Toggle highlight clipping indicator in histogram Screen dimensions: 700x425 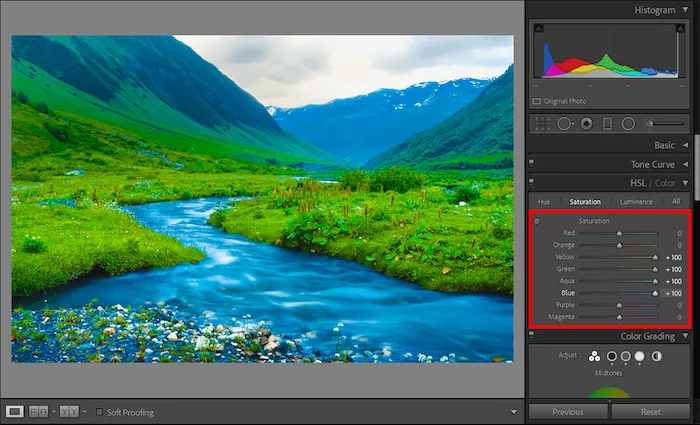point(680,28)
